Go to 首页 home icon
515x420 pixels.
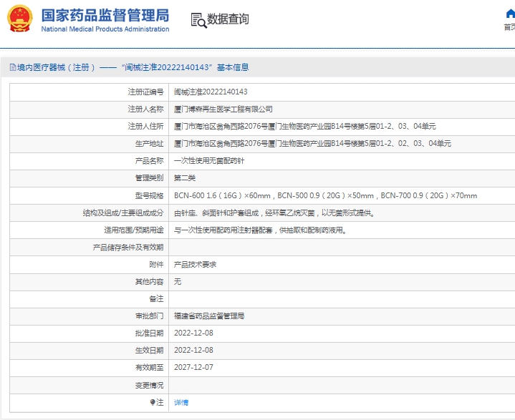pos(510,14)
